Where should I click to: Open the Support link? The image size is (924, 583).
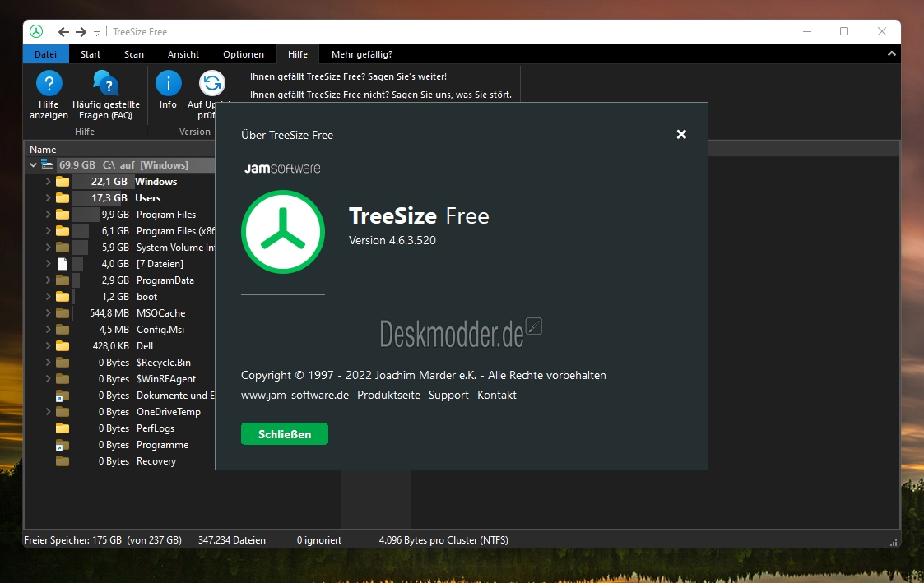click(448, 396)
